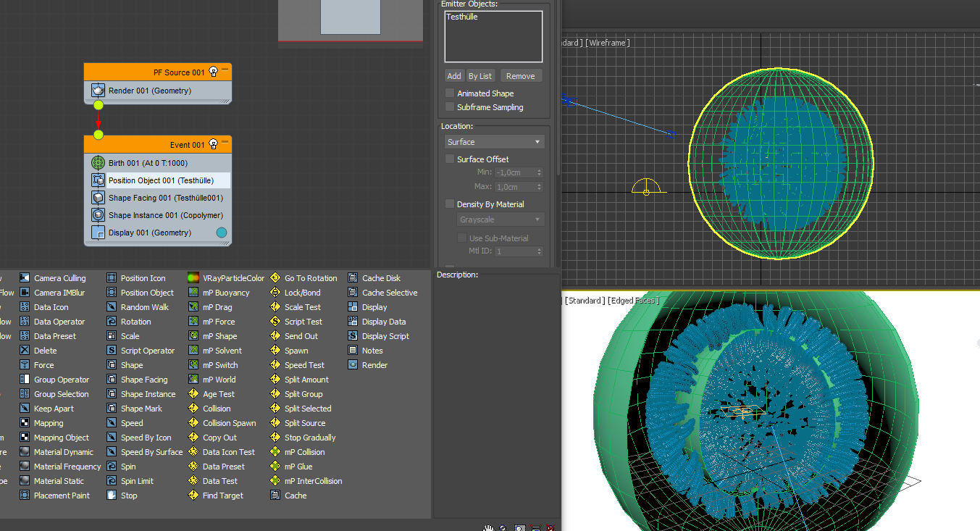Toggle Subframe Sampling on
Screen dimensions: 980x531
[450, 107]
